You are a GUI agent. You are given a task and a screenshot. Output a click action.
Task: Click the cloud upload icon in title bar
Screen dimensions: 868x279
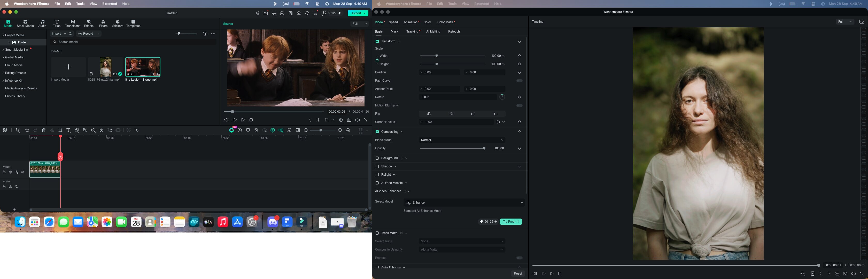[299, 13]
